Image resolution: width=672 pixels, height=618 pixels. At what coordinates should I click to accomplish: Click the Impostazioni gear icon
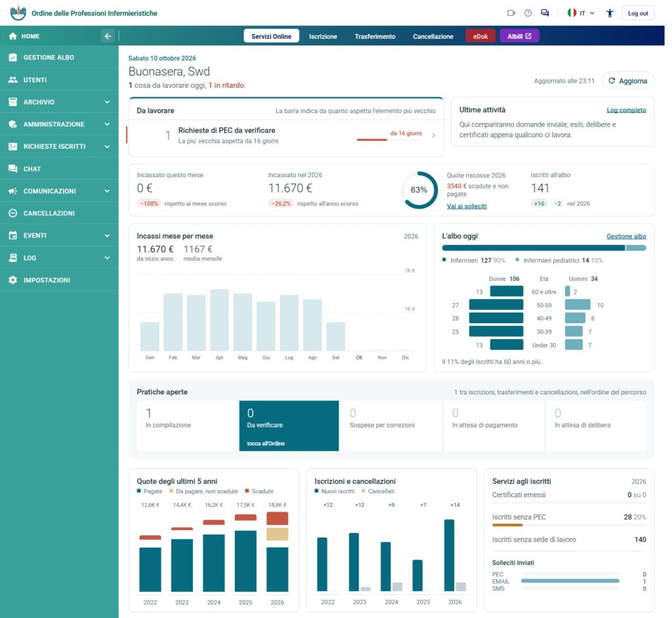[x=13, y=280]
